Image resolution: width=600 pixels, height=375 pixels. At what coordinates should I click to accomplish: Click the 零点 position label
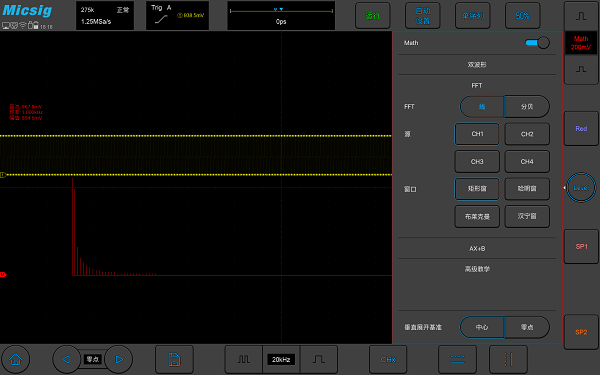[x=93, y=359]
